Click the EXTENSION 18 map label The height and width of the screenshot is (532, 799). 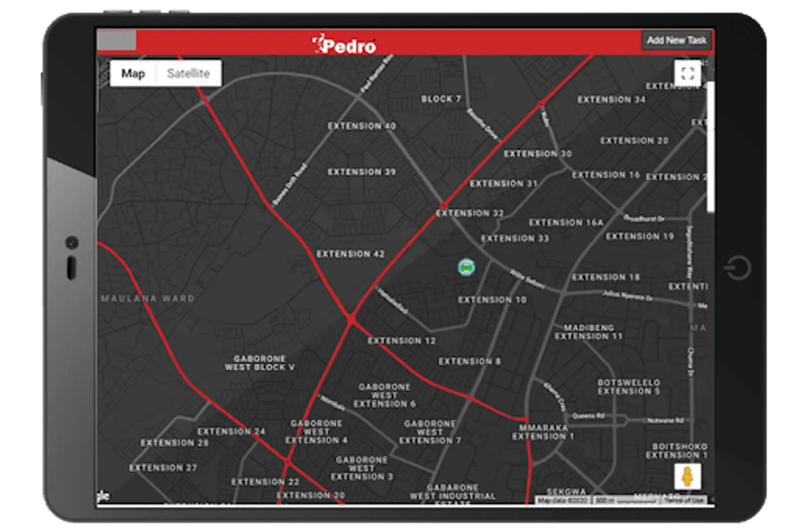(606, 277)
